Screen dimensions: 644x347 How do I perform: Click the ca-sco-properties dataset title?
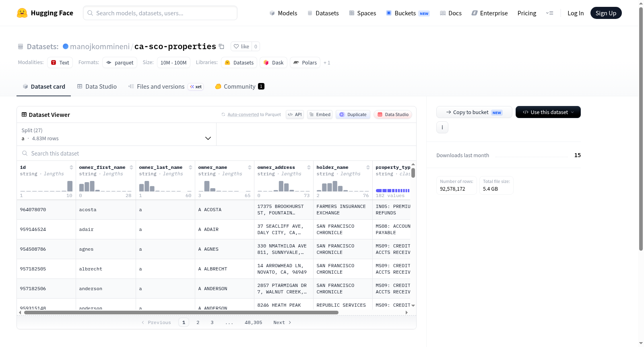tap(175, 46)
